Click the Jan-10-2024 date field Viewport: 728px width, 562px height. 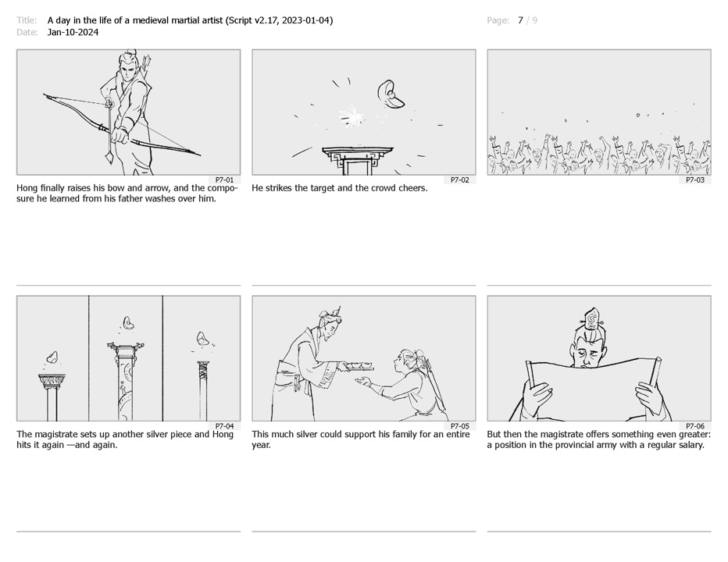[x=73, y=33]
